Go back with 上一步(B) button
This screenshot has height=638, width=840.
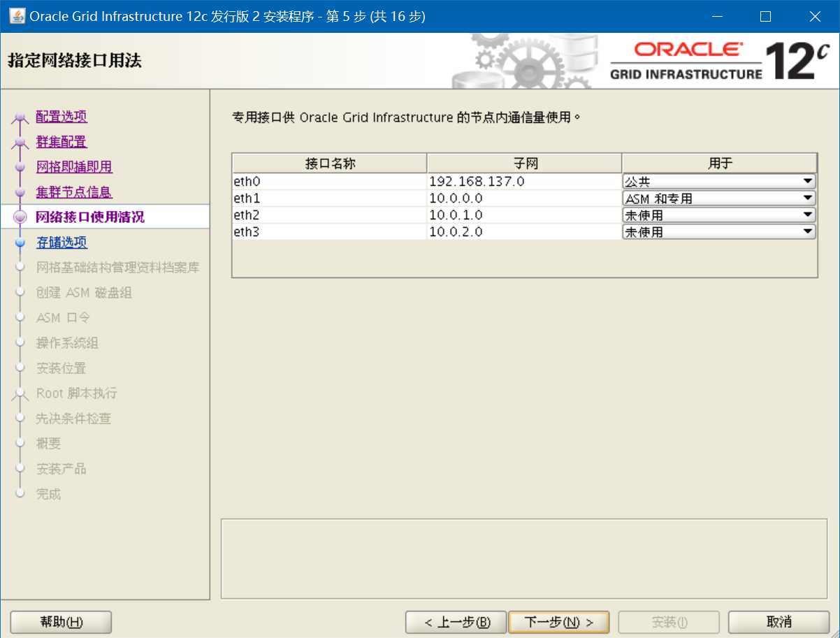pyautogui.click(x=456, y=622)
